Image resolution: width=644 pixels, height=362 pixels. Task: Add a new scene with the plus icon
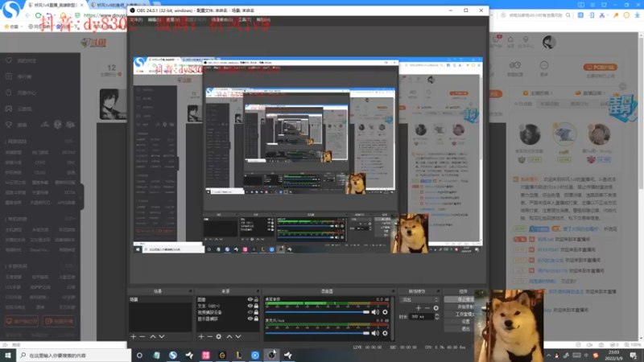(x=134, y=336)
